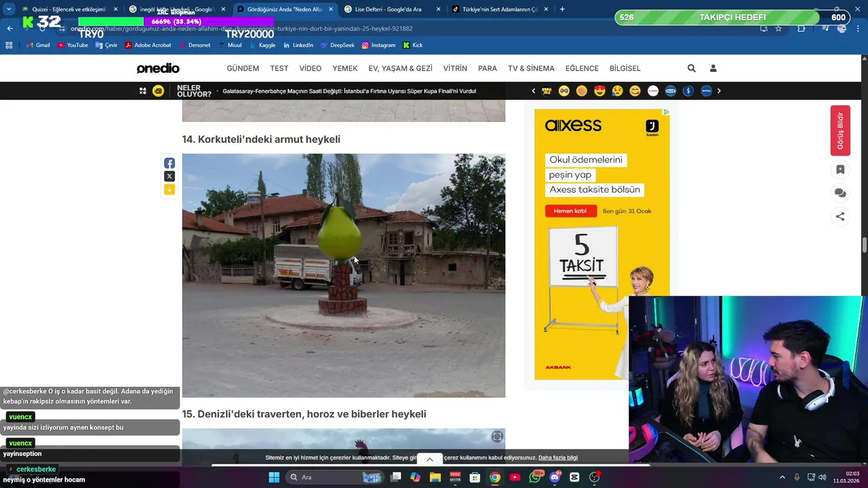868x488 pixels.
Task: Click the Windows taskbar search box
Action: pyautogui.click(x=334, y=477)
